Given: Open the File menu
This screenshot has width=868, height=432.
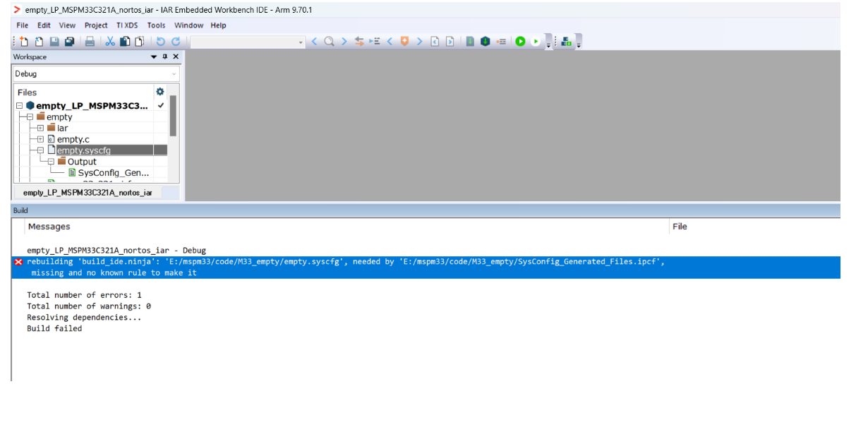Looking at the screenshot, I should (x=23, y=25).
